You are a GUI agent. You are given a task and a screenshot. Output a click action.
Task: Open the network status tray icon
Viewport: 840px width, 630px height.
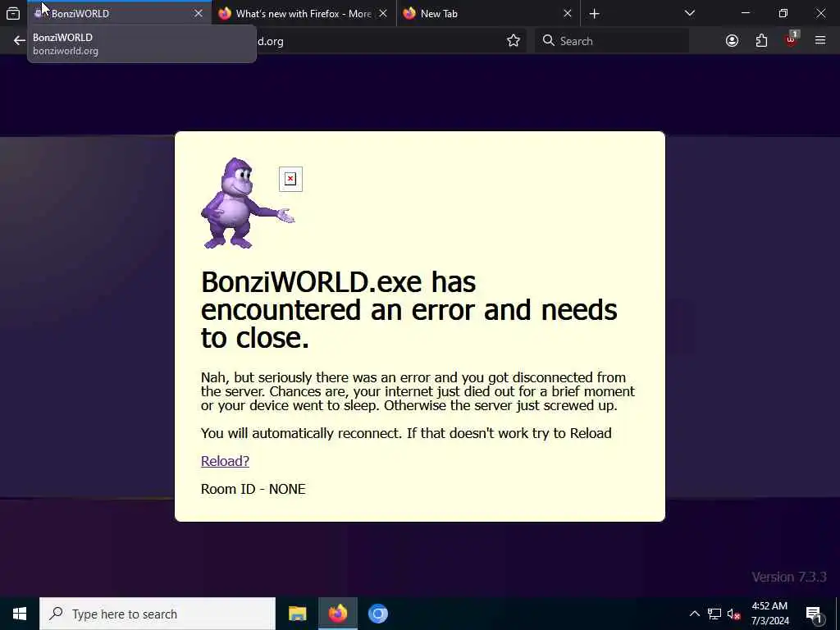pyautogui.click(x=714, y=614)
